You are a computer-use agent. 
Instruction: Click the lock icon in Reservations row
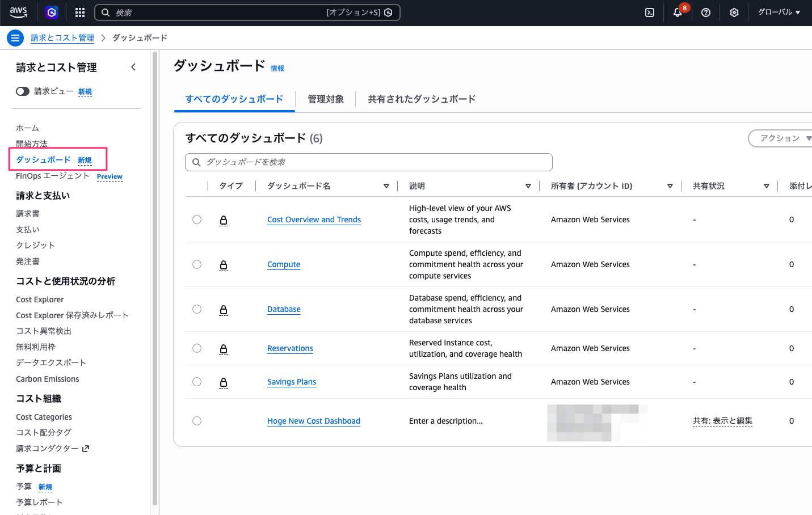224,349
